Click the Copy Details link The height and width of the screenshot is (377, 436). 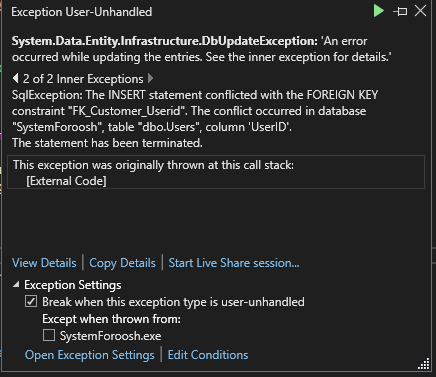[122, 263]
